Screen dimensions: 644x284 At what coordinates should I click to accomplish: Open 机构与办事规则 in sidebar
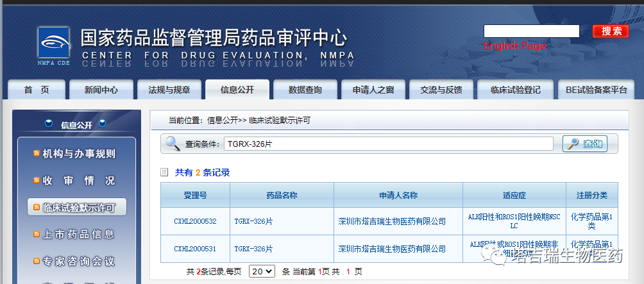79,154
